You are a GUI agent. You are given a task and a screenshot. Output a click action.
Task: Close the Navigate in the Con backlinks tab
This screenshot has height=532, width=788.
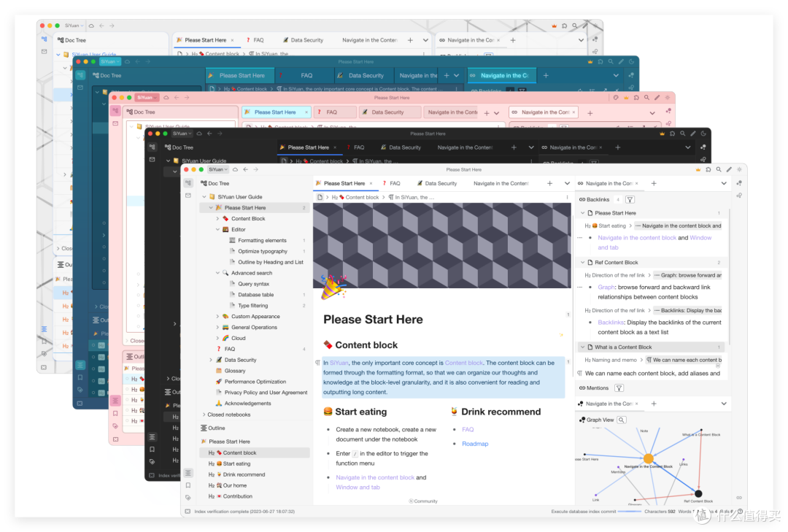coord(637,183)
